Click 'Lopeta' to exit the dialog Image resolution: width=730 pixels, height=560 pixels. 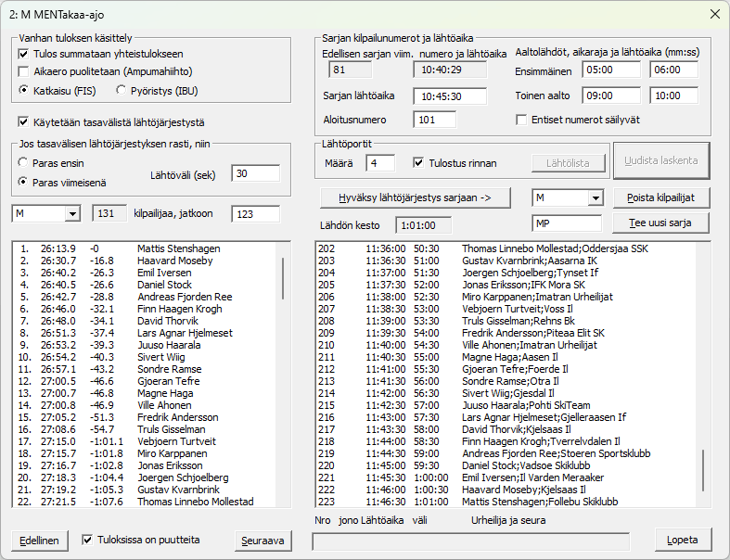click(683, 540)
